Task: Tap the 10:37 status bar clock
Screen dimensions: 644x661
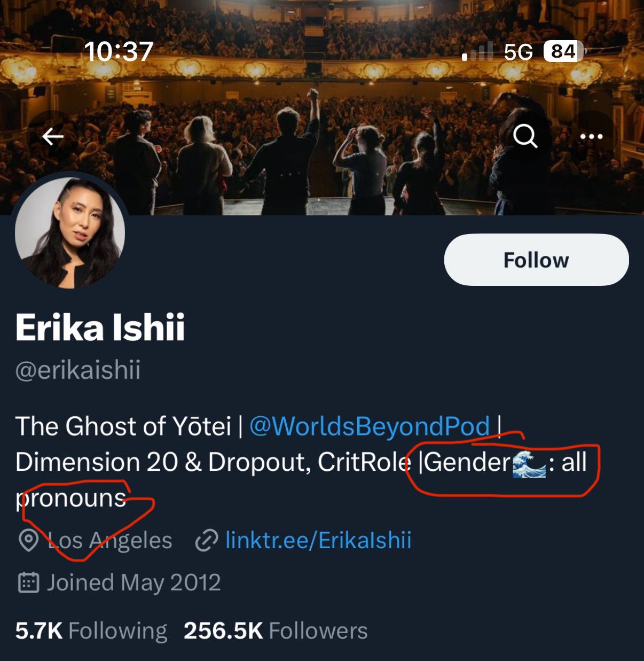Action: coord(119,51)
